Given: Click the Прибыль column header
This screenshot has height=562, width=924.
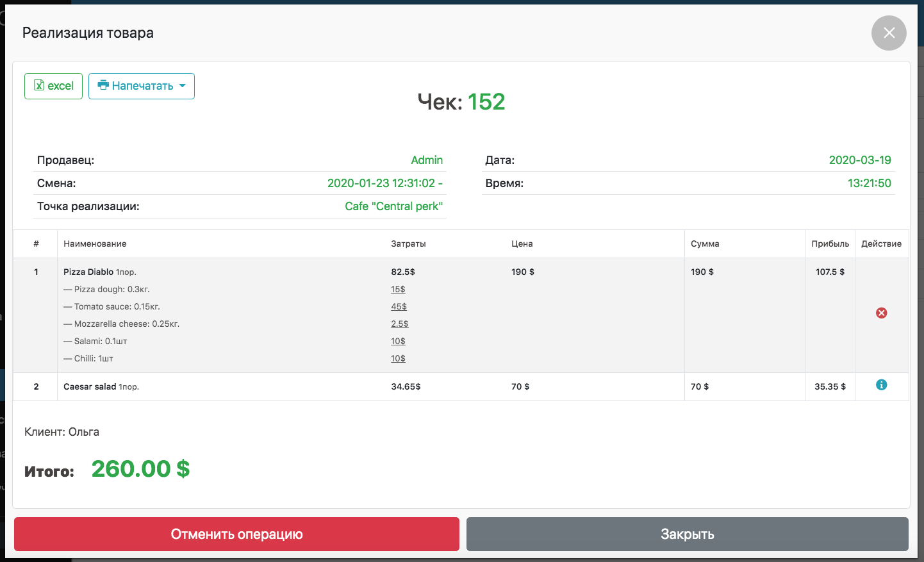Looking at the screenshot, I should (x=830, y=244).
